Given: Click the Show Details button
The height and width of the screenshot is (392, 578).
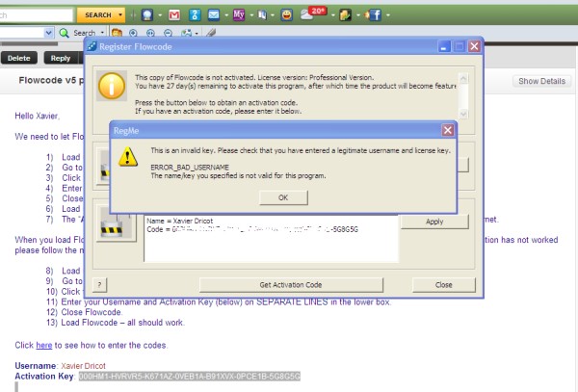Looking at the screenshot, I should [541, 81].
